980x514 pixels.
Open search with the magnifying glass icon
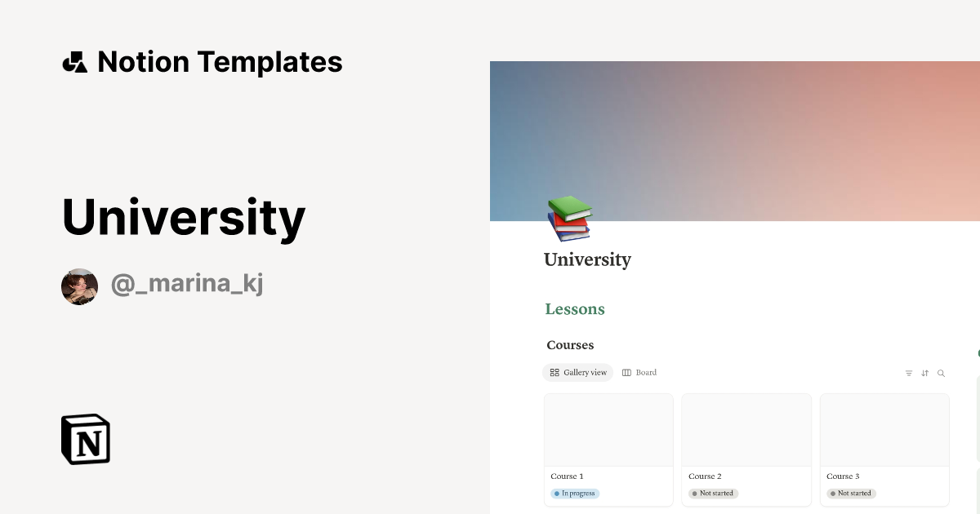(x=941, y=373)
